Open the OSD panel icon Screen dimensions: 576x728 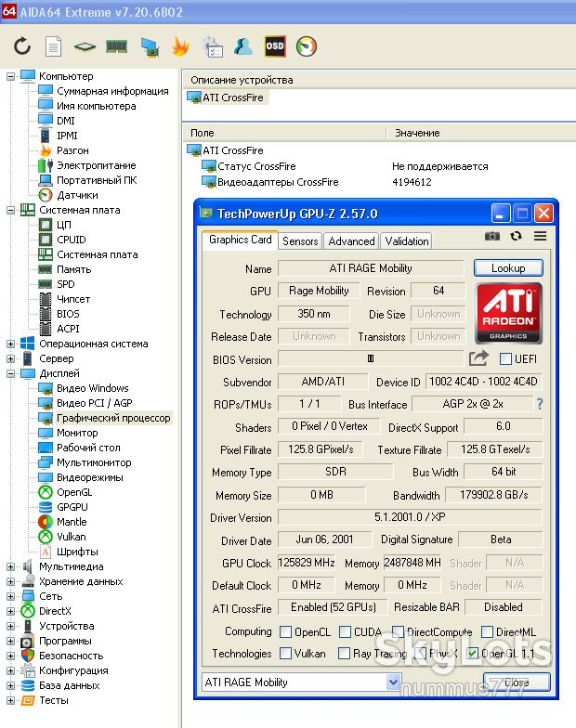275,46
